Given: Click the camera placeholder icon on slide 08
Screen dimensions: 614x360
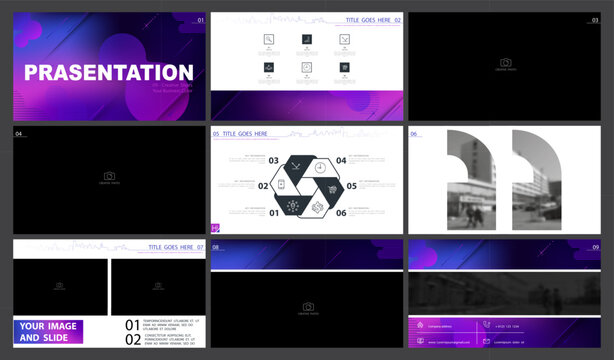Looking at the screenshot, I should pos(308,307).
